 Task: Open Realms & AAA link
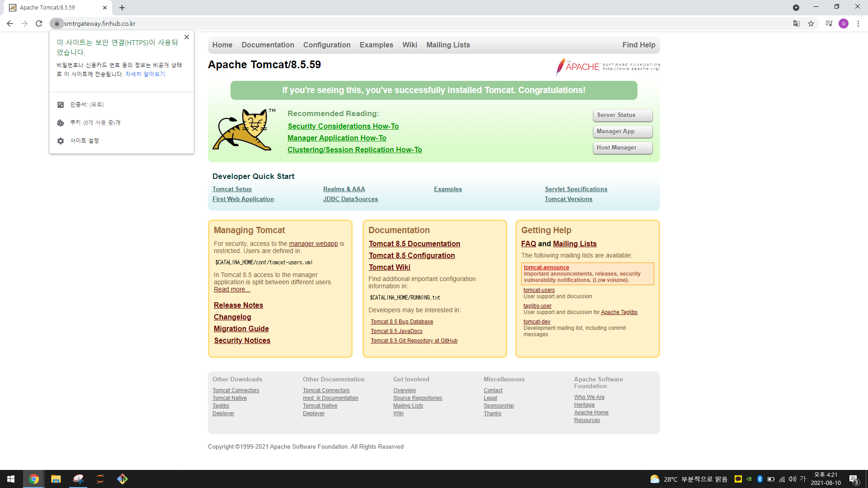(x=344, y=189)
